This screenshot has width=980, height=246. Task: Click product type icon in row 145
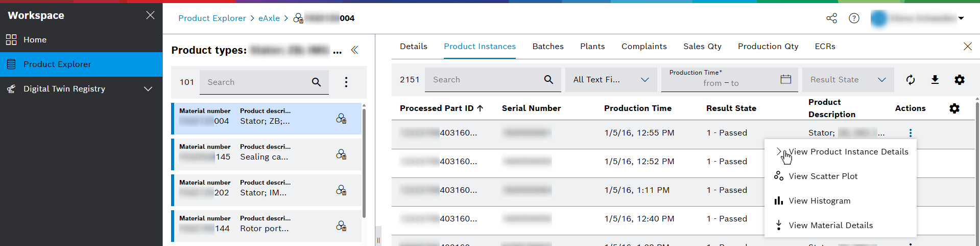coord(341,154)
